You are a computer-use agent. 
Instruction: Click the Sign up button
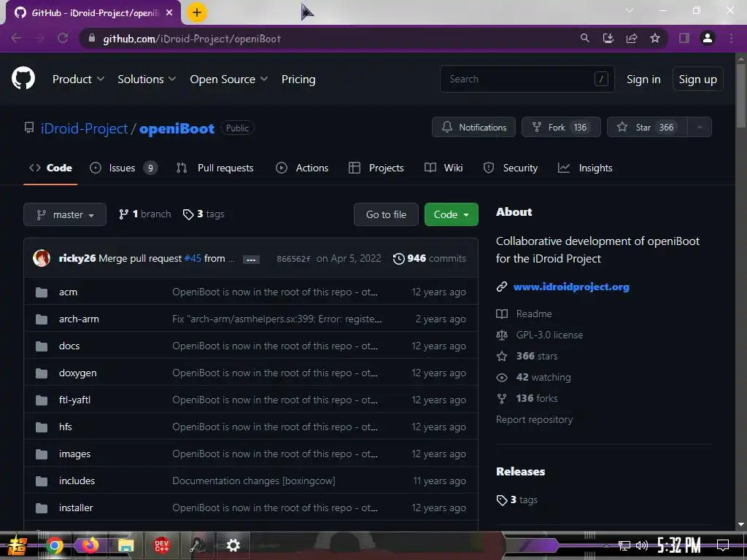(698, 79)
